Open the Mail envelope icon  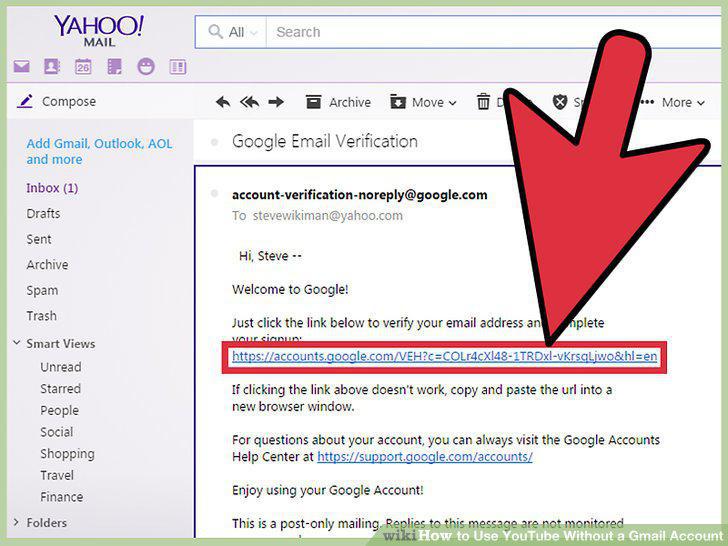click(x=21, y=67)
